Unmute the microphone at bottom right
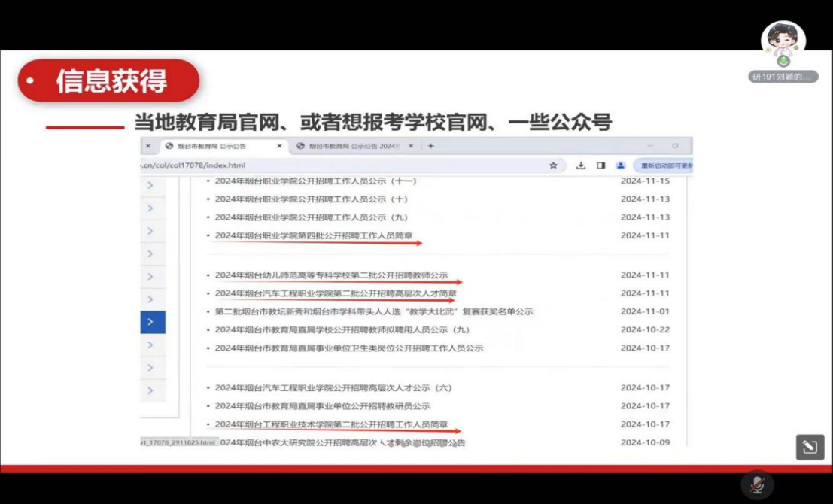833x504 pixels. (x=758, y=485)
